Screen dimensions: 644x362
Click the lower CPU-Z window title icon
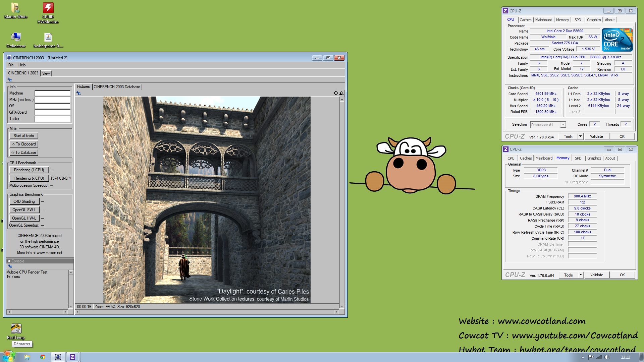click(506, 149)
